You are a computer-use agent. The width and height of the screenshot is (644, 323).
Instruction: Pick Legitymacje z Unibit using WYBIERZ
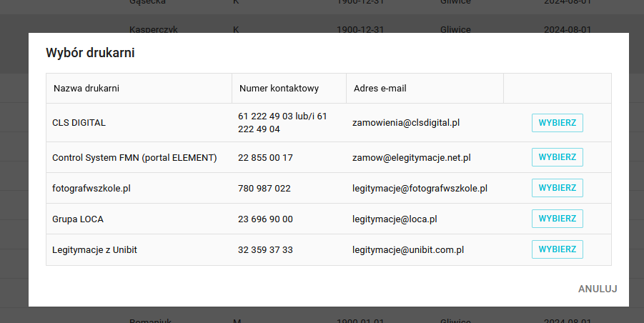[x=557, y=249]
